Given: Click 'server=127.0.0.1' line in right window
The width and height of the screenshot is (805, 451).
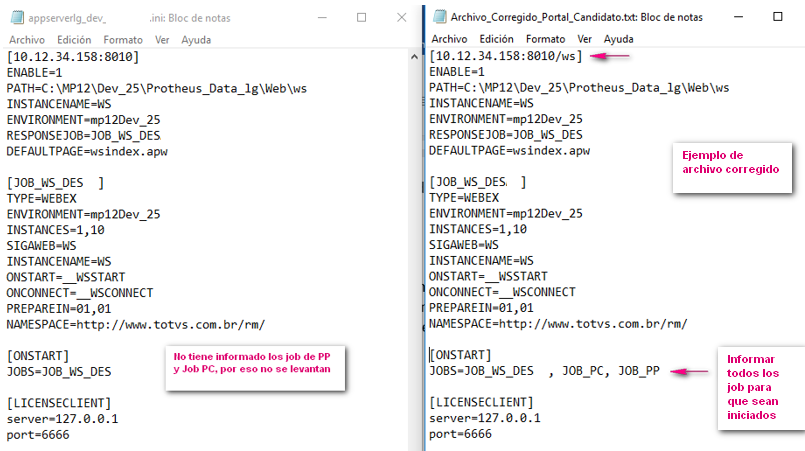Looking at the screenshot, I should pos(485,418).
